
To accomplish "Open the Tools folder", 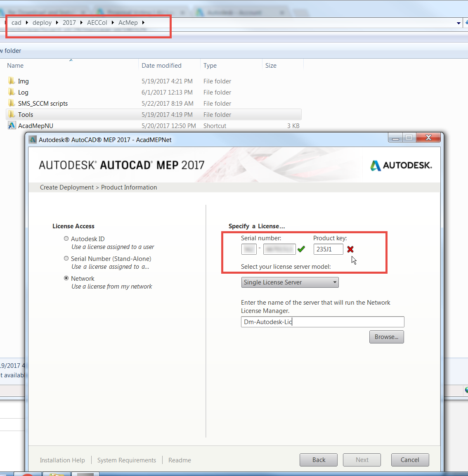I will (x=26, y=114).
